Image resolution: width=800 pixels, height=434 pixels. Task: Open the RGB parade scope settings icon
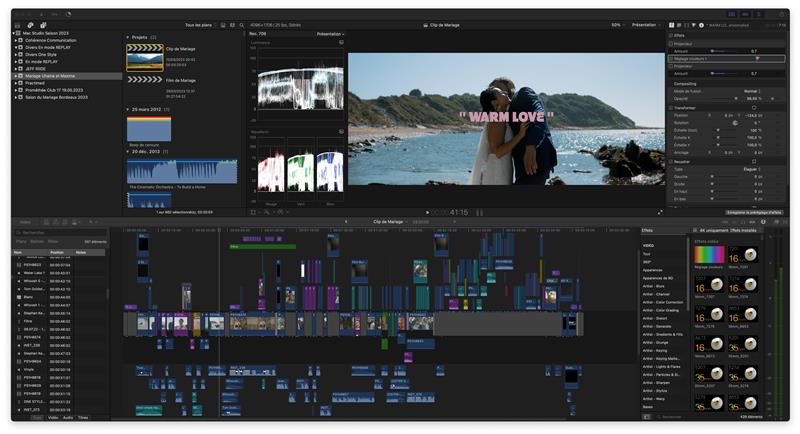[341, 132]
